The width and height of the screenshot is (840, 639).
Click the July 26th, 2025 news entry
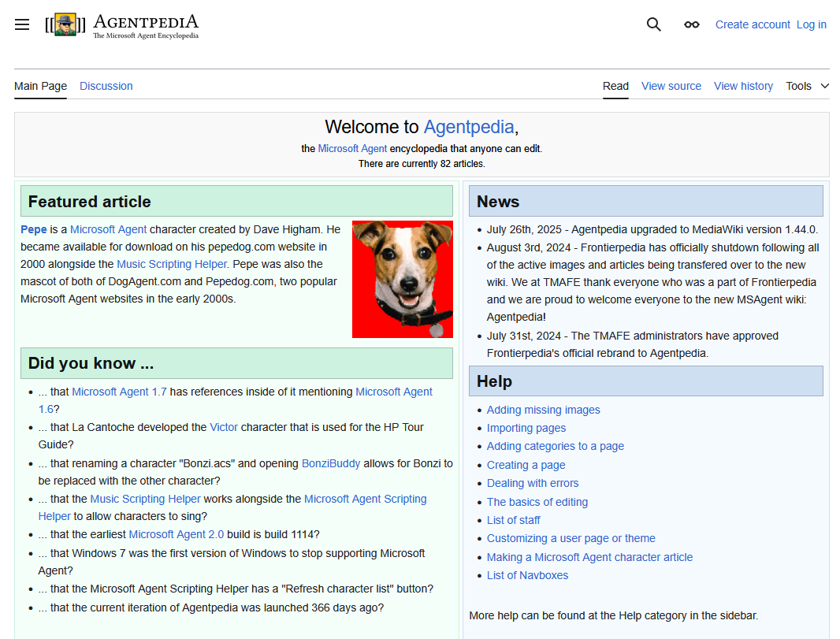tap(652, 229)
